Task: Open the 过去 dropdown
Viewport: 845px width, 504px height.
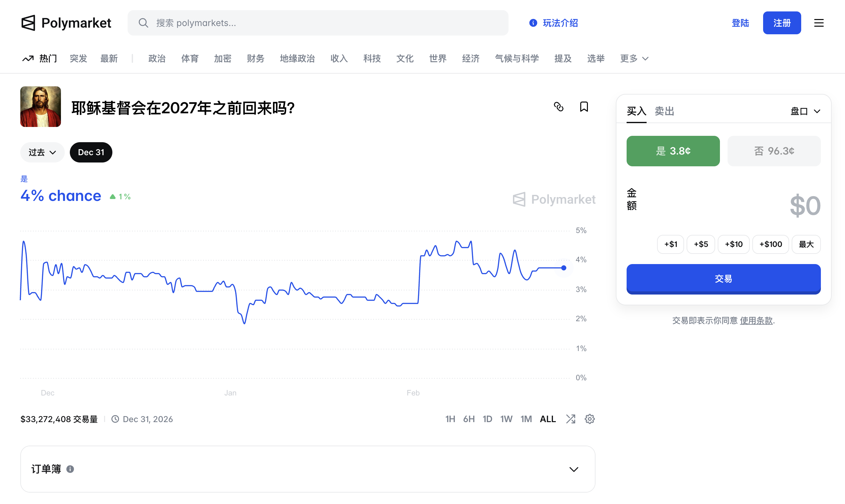Action: [x=42, y=152]
